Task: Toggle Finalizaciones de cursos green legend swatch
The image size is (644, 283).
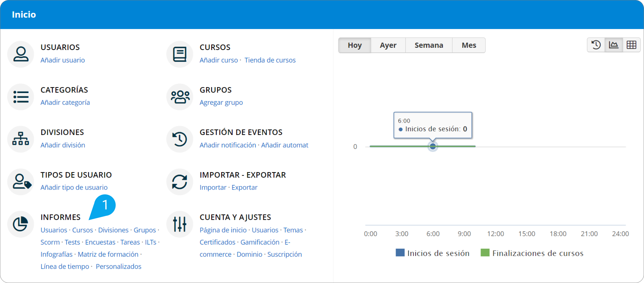Action: pos(485,253)
